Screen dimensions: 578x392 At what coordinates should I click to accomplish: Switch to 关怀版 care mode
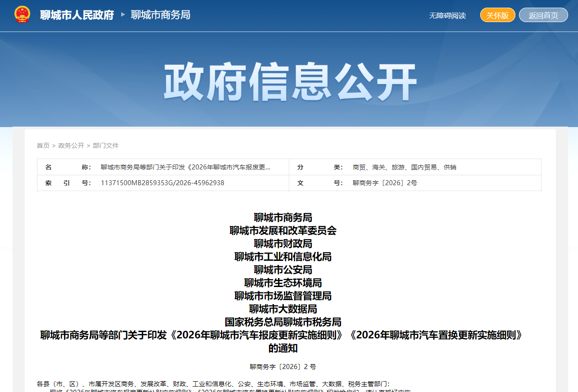point(497,15)
